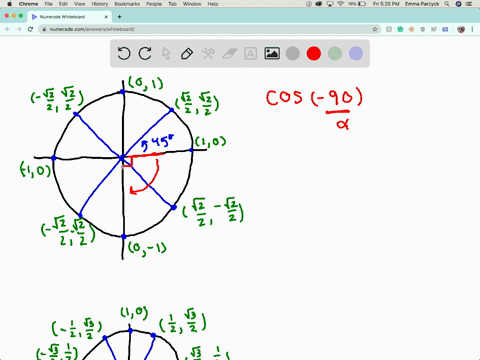This screenshot has height=360, width=480.
Task: Open the Bookmarks menu
Action: (127, 4)
